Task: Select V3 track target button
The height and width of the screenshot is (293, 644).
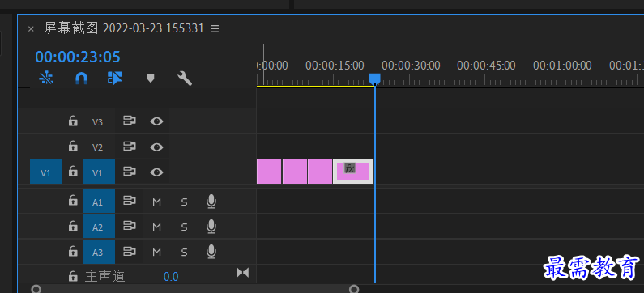Action: pos(97,122)
